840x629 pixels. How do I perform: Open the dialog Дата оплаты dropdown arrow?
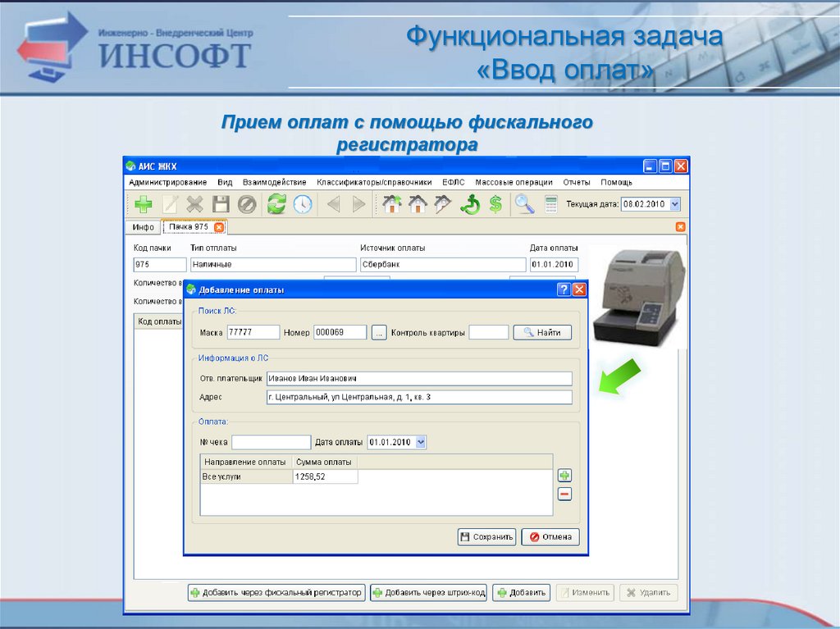click(421, 442)
